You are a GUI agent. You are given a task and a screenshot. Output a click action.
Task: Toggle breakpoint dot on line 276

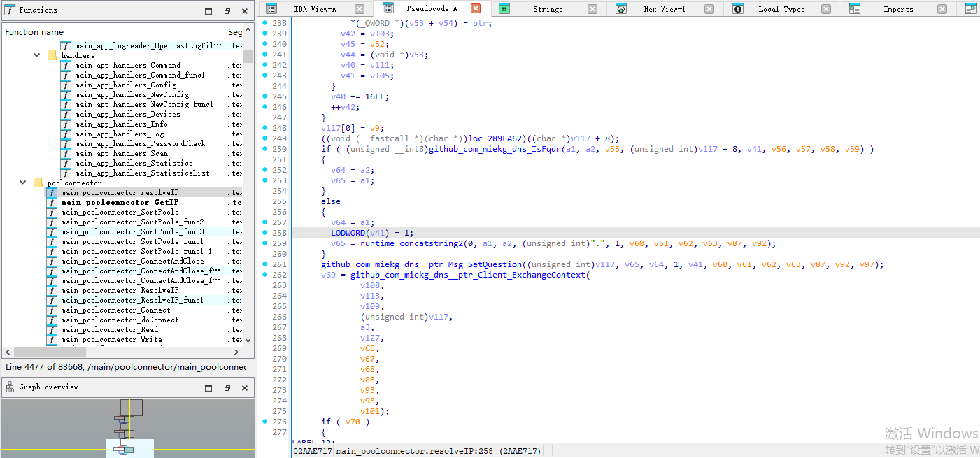264,422
